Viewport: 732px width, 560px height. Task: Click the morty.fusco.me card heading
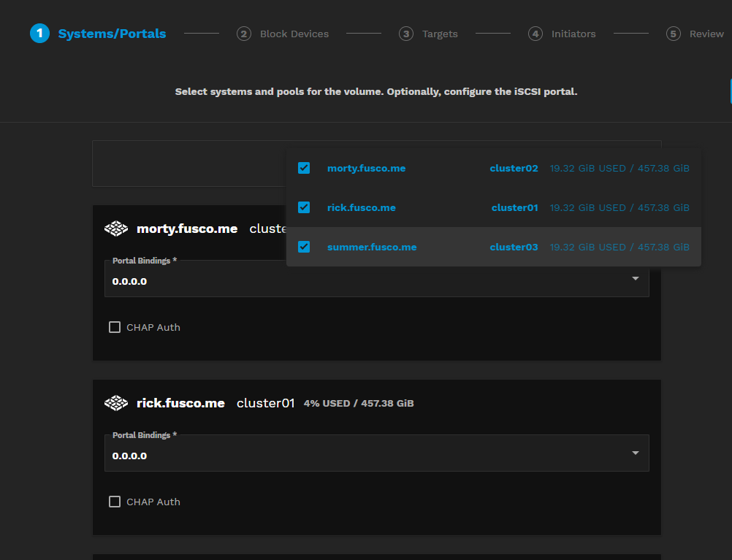click(x=187, y=229)
